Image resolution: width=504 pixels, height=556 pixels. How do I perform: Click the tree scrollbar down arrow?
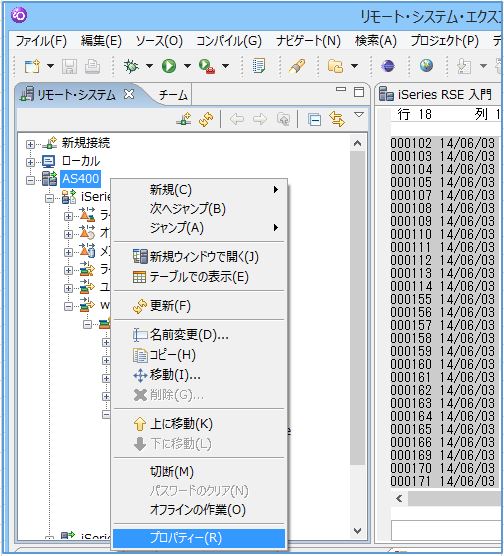(358, 531)
